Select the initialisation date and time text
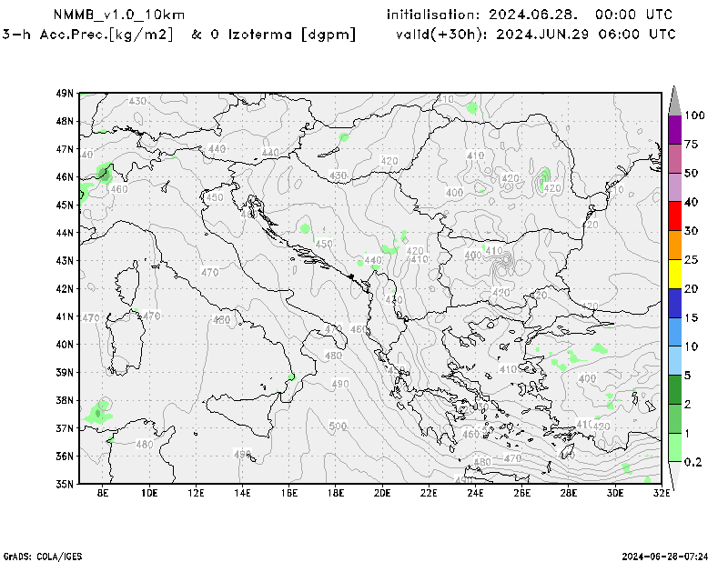This screenshot has width=728, height=562. point(530,15)
